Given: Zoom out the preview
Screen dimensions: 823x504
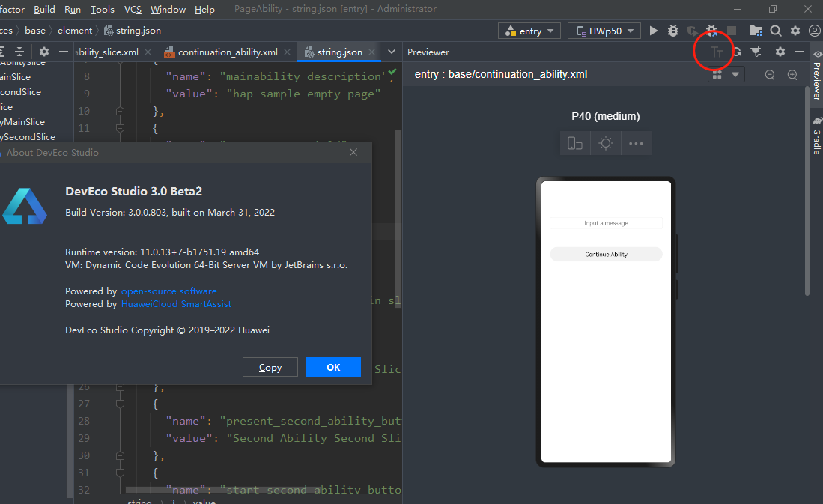Looking at the screenshot, I should tap(770, 75).
